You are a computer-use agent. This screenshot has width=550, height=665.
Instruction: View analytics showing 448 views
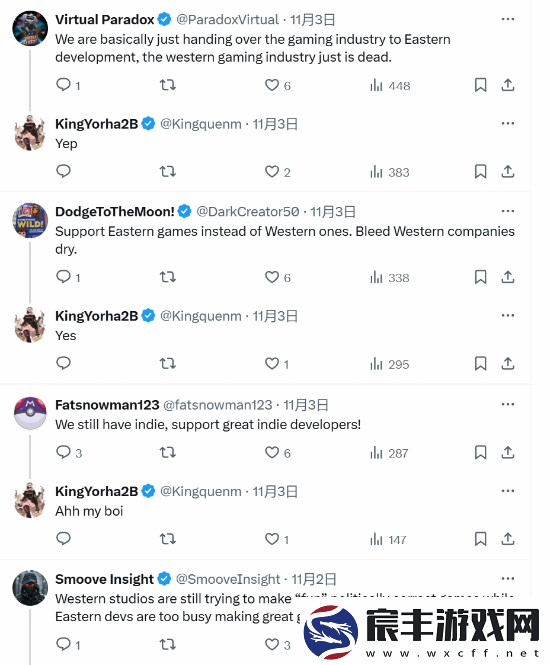[x=390, y=86]
